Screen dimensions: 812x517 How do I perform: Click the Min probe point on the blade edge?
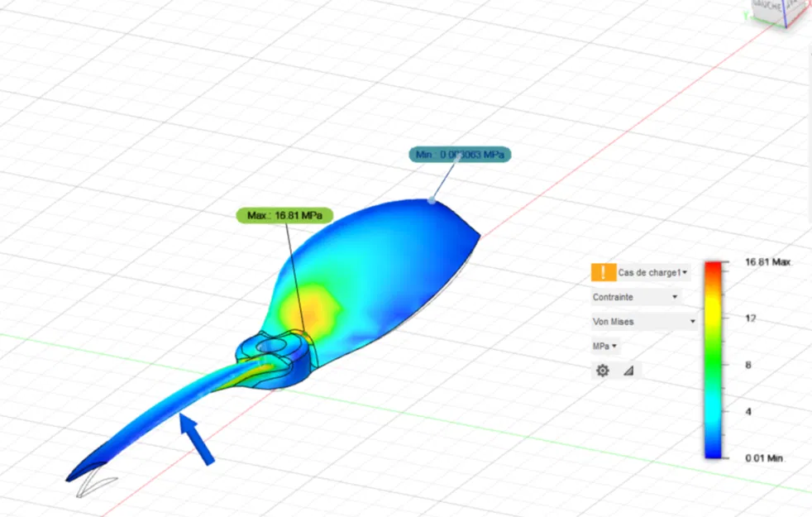point(432,199)
